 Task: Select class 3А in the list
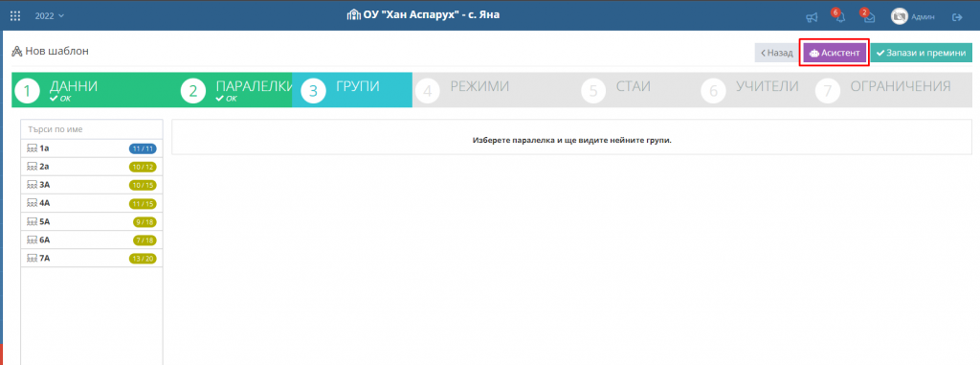point(92,185)
